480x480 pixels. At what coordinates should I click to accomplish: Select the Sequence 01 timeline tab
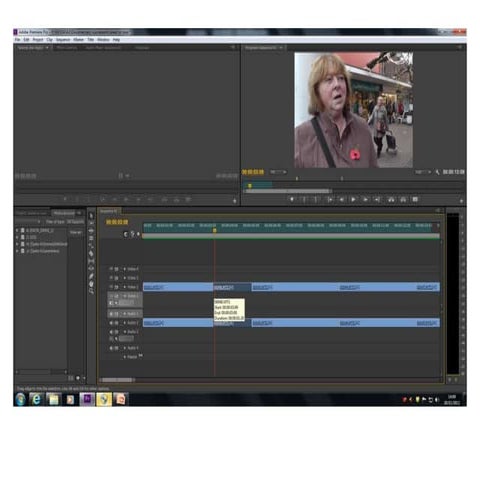[x=109, y=211]
